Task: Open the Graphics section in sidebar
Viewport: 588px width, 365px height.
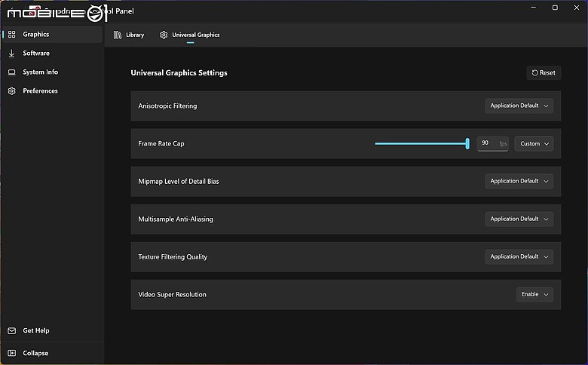Action: 52,35
